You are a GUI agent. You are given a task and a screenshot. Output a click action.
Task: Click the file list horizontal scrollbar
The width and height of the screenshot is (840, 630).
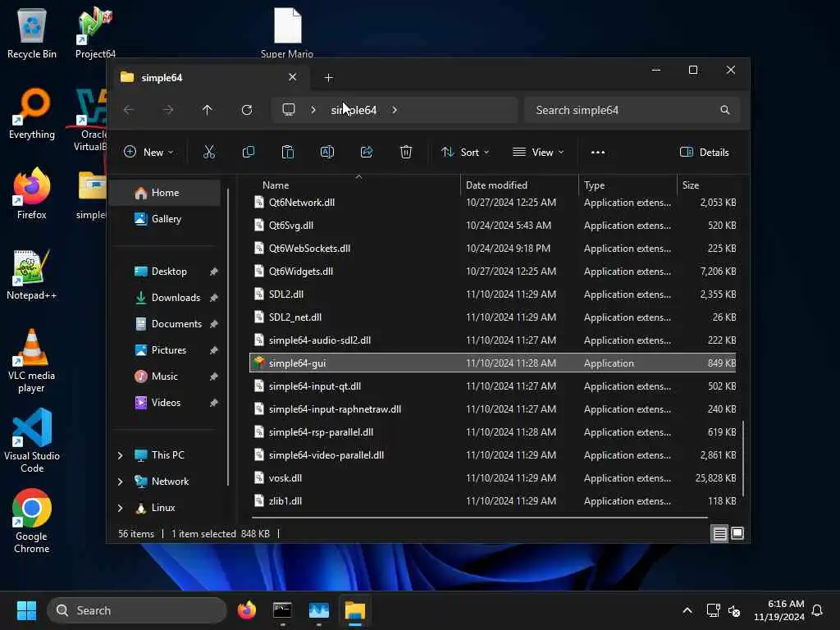[x=479, y=518]
